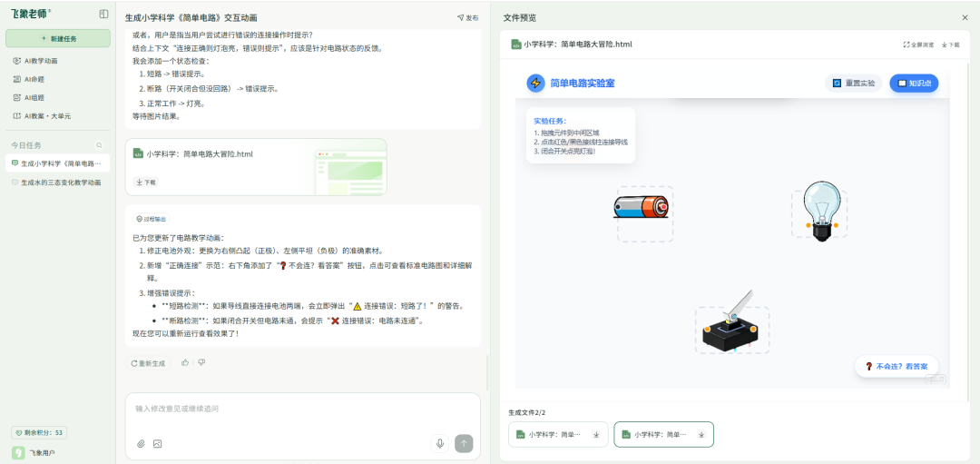980x464 pixels.
Task: Select task 生成小学科学《简单电路… in the list
Action: coord(58,163)
